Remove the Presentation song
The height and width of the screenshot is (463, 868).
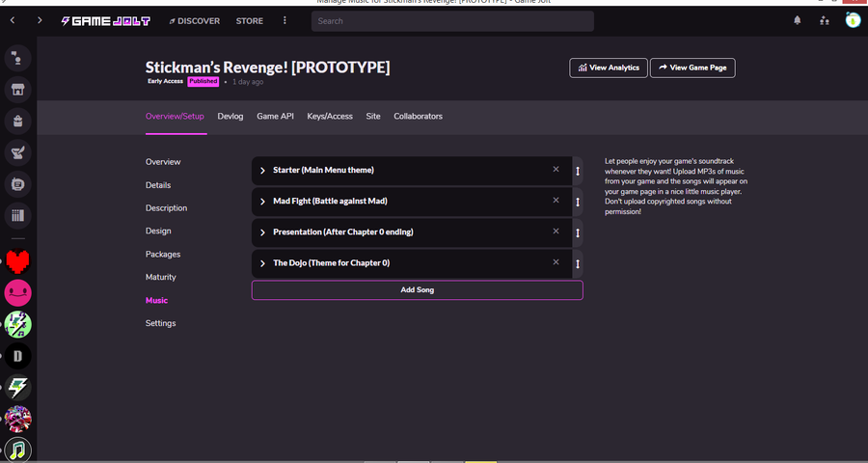[556, 231]
